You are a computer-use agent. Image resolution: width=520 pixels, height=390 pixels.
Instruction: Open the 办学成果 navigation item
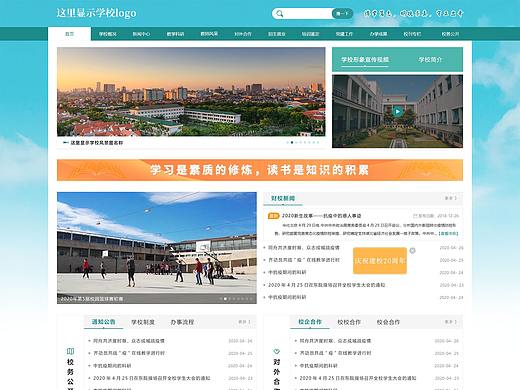(x=378, y=34)
